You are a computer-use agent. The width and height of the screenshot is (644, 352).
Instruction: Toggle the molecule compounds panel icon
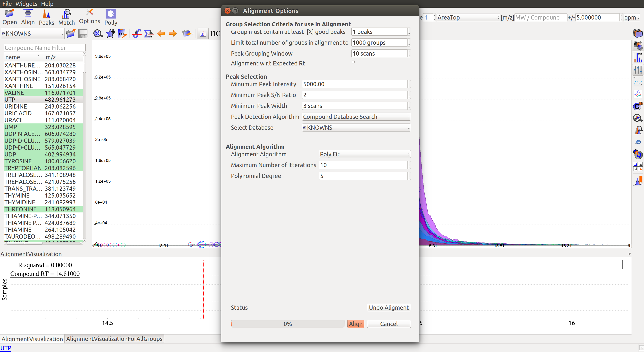(x=638, y=46)
